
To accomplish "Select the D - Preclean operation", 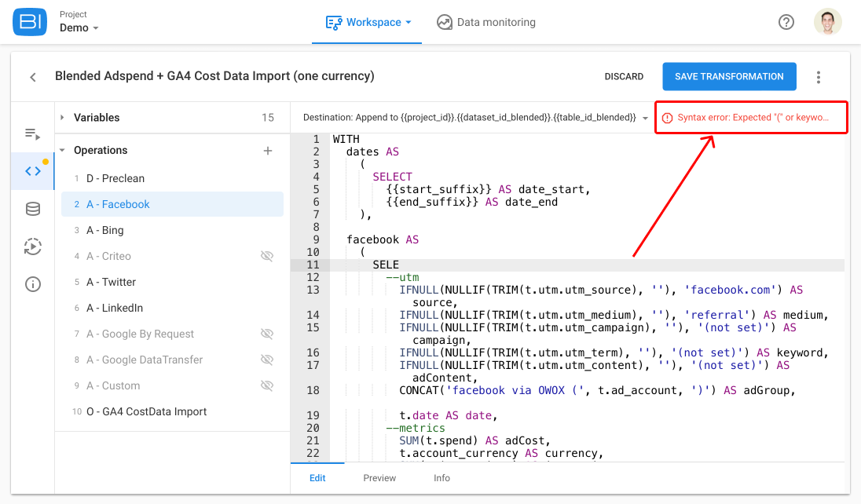I will (172, 178).
